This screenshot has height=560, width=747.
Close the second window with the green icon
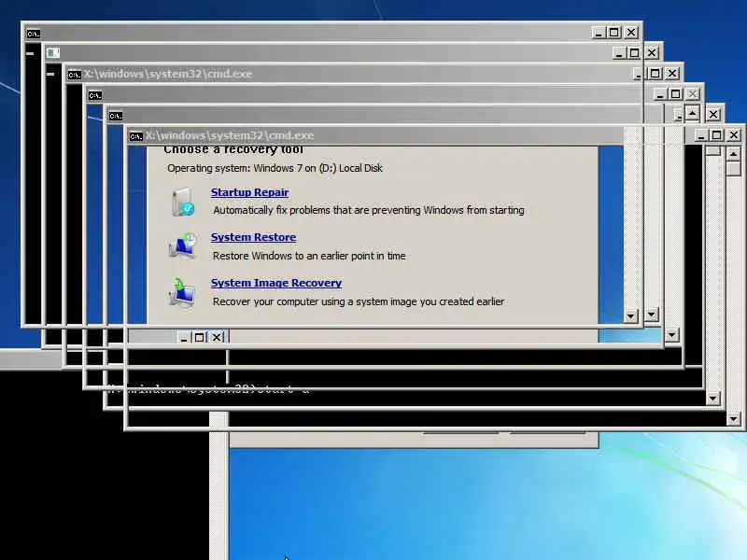pos(652,53)
